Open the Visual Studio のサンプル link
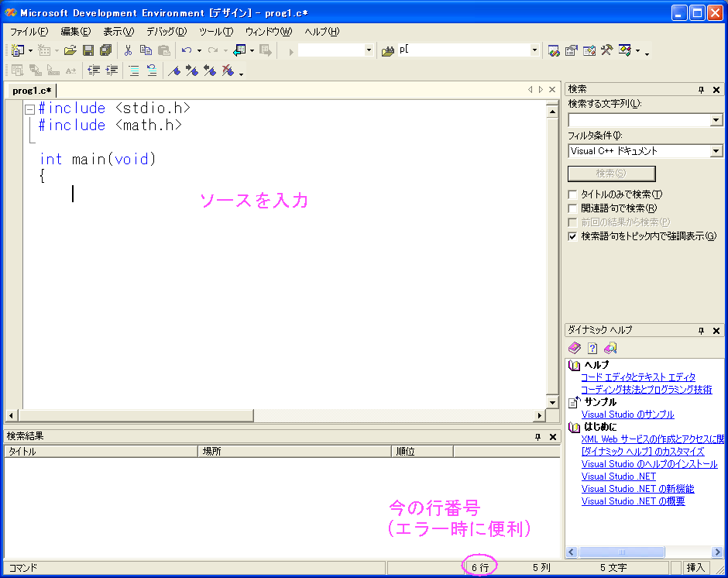 point(628,415)
